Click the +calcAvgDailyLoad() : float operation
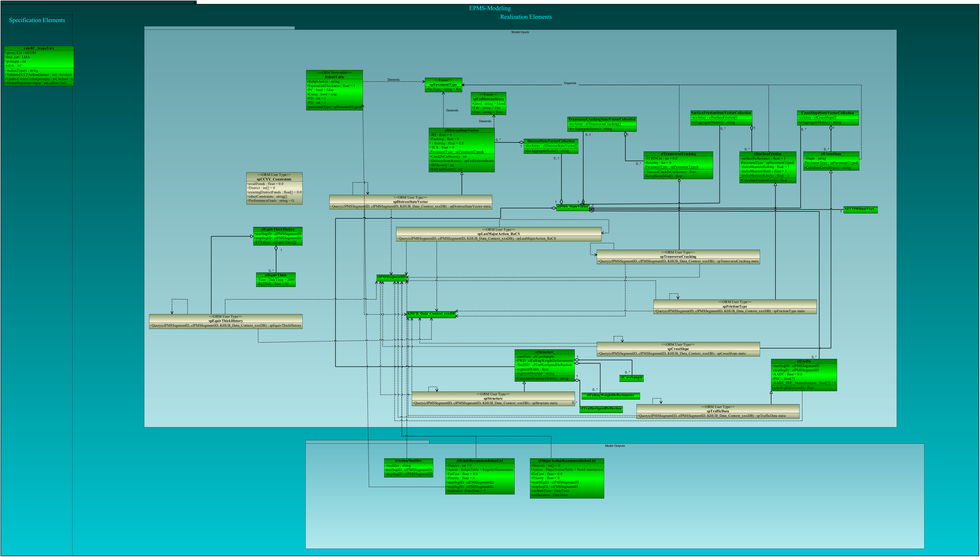The width and height of the screenshot is (980, 557). (x=793, y=388)
